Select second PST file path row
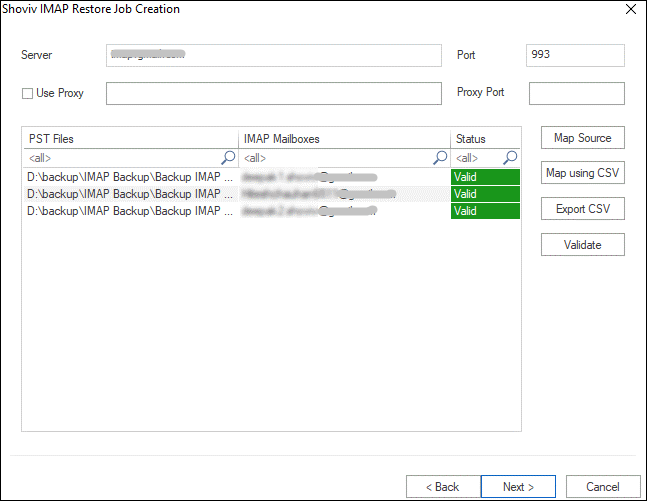Viewport: 647px width, 501px height. click(130, 194)
